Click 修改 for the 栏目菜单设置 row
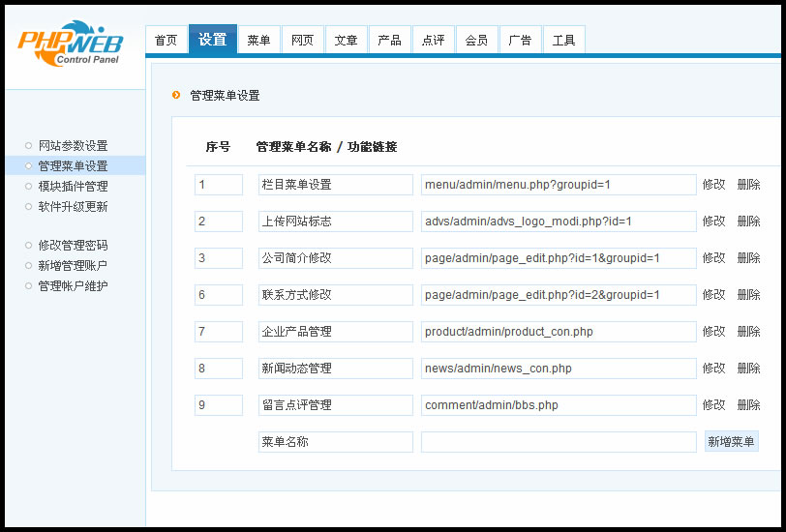 713,185
